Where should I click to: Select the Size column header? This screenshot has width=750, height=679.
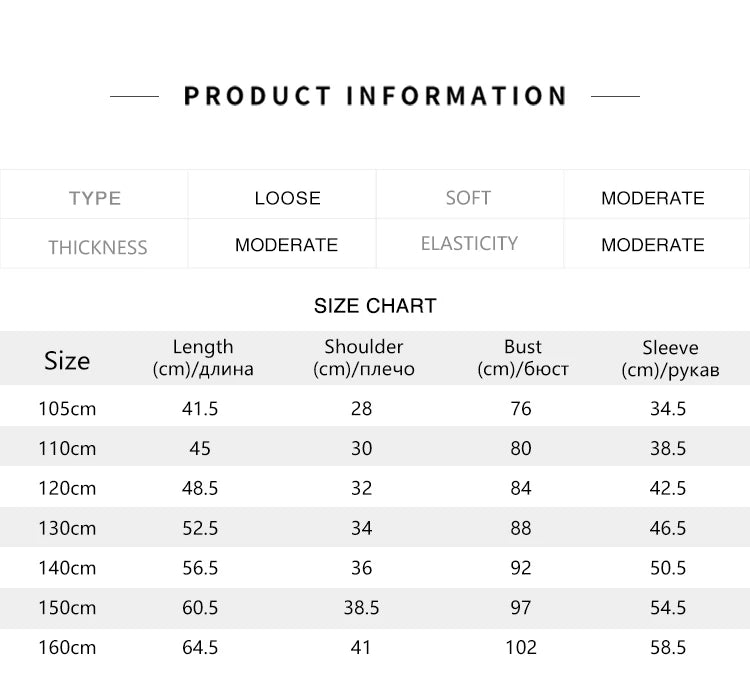67,361
